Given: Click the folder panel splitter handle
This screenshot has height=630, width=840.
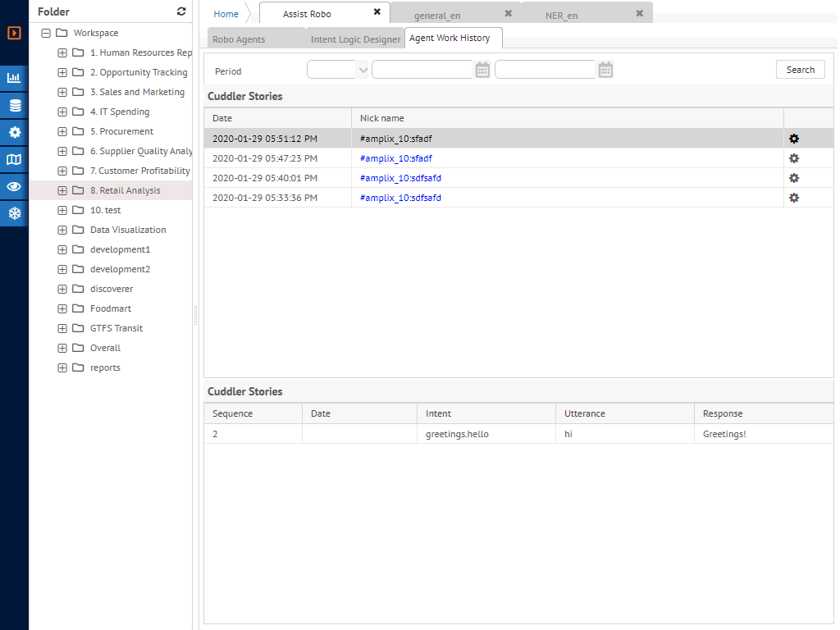Looking at the screenshot, I should coord(195,316).
